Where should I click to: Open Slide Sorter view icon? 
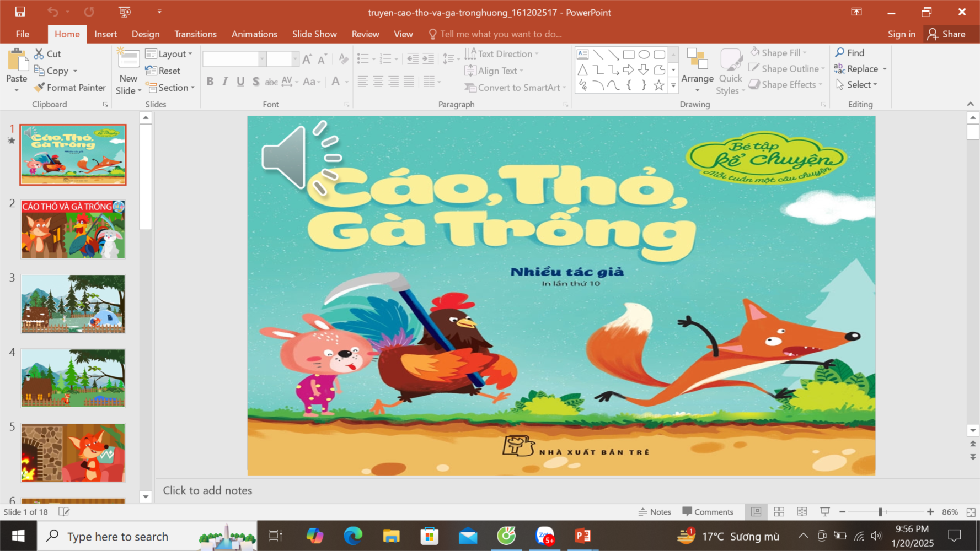779,512
